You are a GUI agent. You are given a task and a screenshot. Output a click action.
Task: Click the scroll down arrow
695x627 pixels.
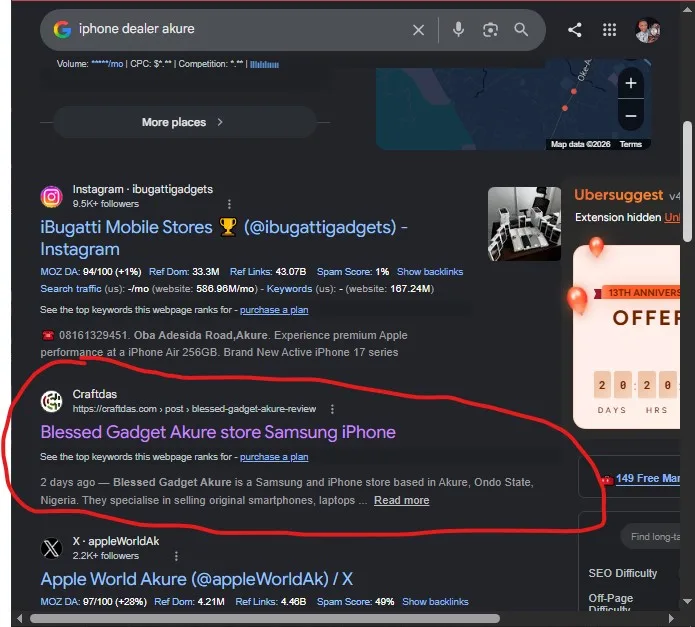tap(687, 601)
